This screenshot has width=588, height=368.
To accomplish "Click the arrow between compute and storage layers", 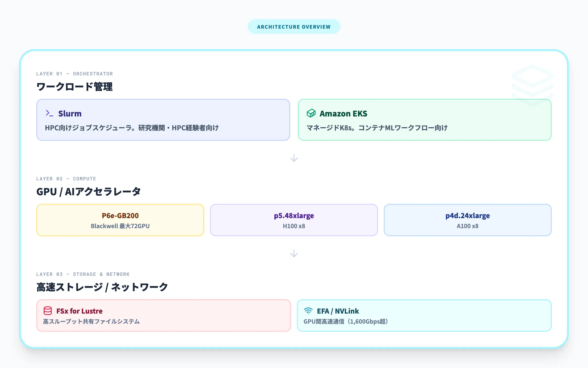I will pos(294,254).
